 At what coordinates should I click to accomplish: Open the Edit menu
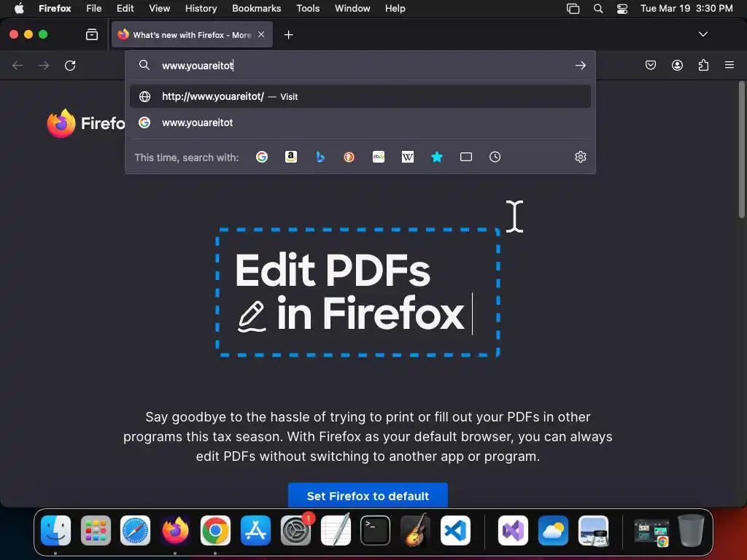click(x=125, y=8)
